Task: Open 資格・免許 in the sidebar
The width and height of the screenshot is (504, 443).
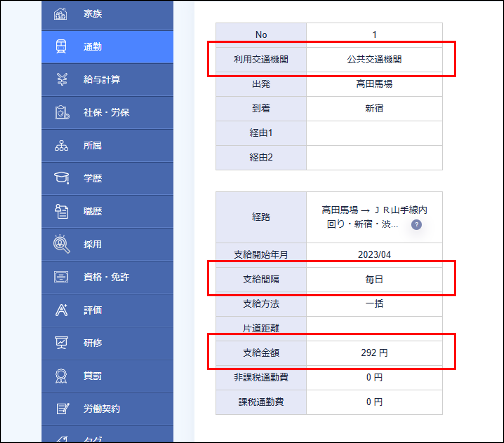Action: click(x=107, y=277)
